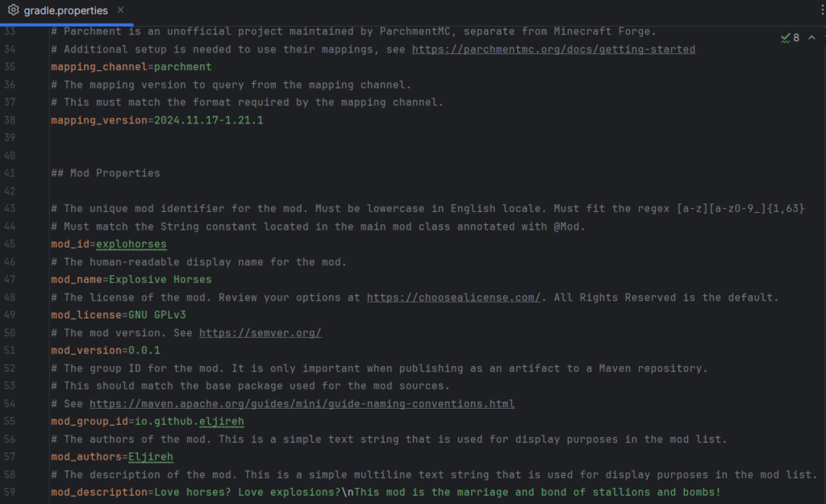Place cursor on the mod_version value 0.0.1
Viewport: 826px width, 504px height.
point(144,351)
